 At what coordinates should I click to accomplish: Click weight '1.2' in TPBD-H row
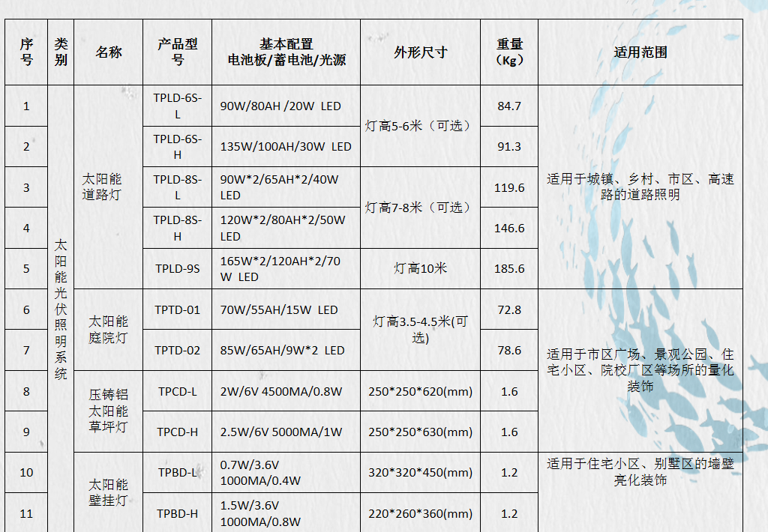click(509, 513)
